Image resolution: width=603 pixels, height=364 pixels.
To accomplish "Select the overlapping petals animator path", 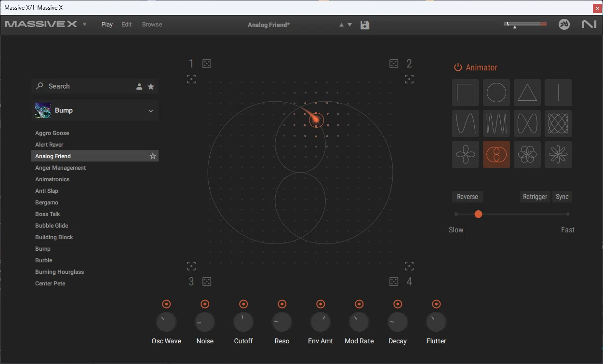I will tap(527, 154).
